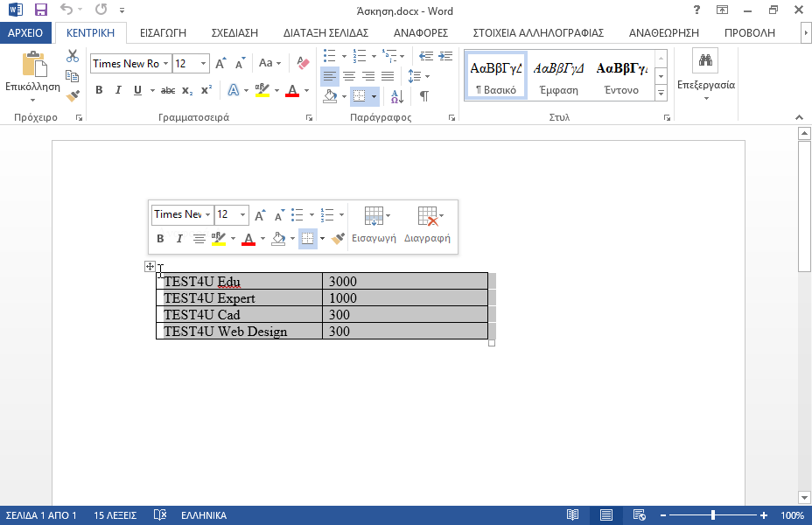The width and height of the screenshot is (812, 525).
Task: Open the ΑΡΧΕΙΟ file tab
Action: click(x=25, y=32)
